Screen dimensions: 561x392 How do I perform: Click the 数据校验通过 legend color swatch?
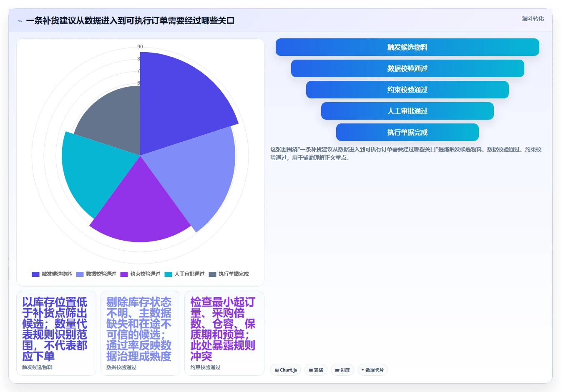(x=80, y=274)
